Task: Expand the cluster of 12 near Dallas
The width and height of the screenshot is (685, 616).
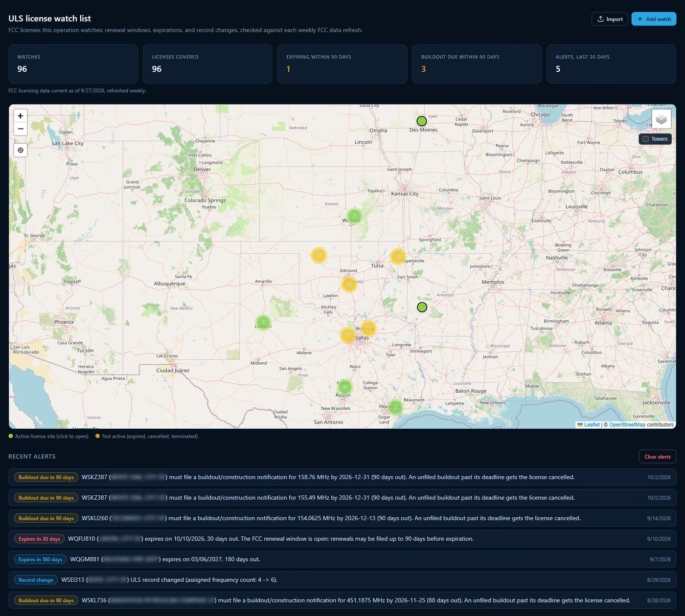Action: tap(348, 335)
